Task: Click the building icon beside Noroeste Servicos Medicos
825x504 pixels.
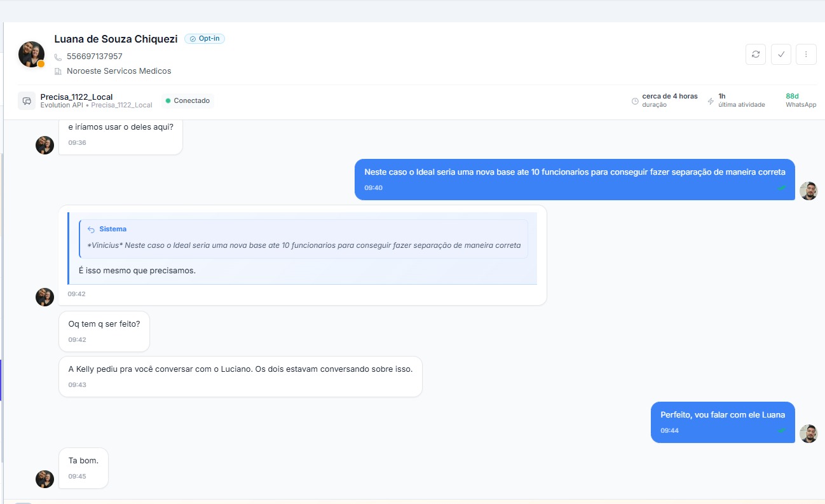Action: coord(58,71)
